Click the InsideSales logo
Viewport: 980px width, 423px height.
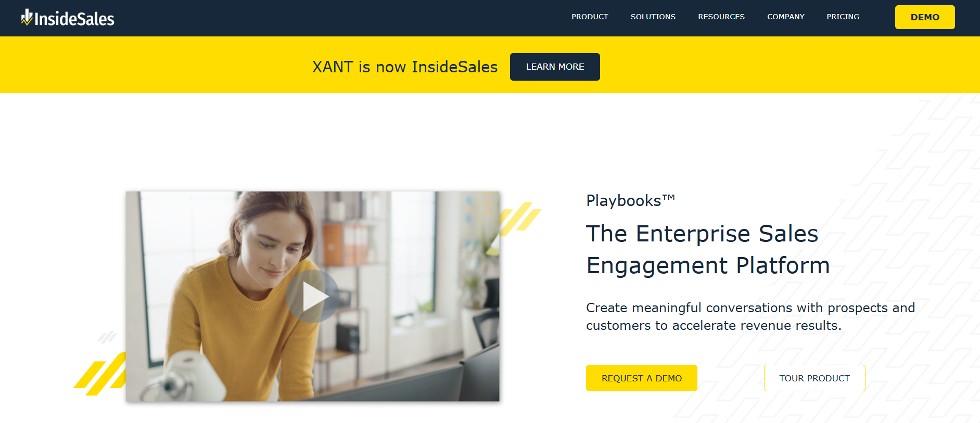click(x=68, y=18)
